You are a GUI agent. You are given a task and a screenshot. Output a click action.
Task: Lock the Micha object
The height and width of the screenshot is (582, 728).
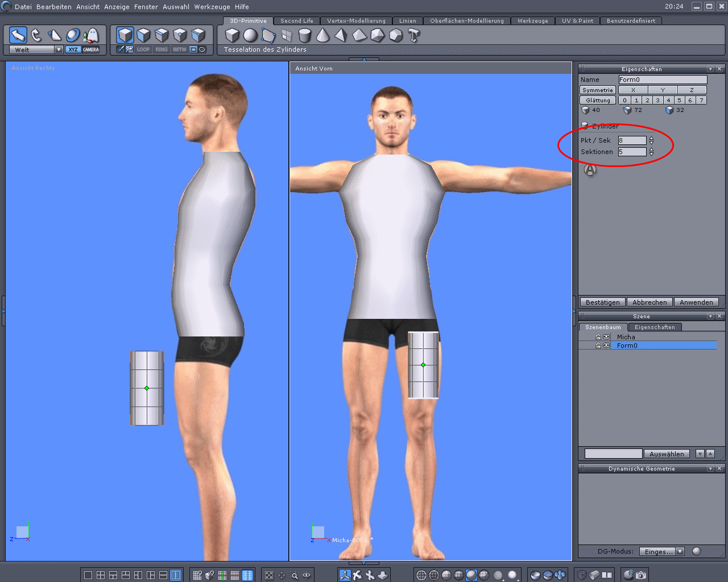(598, 337)
